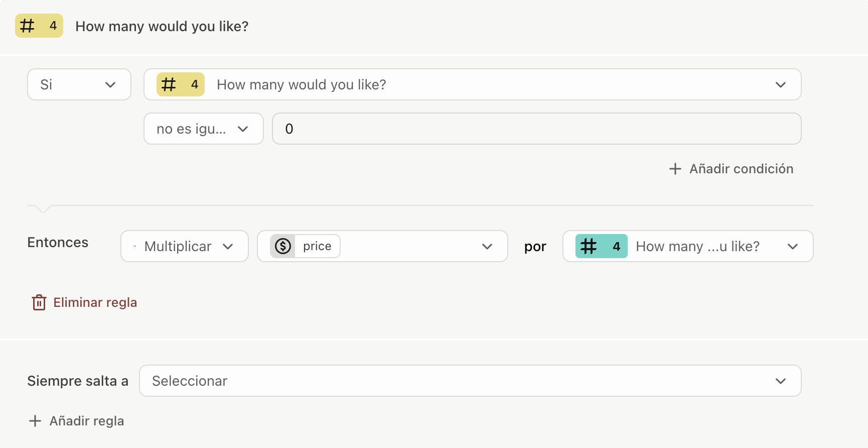Open the Multiplicar action dropdown
Viewport: 868px width, 448px height.
[x=184, y=246]
